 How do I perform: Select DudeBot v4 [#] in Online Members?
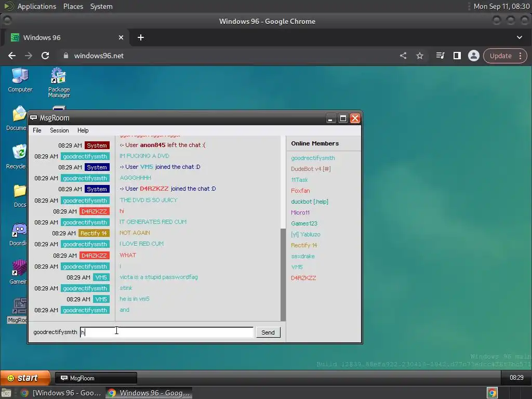[x=311, y=169]
